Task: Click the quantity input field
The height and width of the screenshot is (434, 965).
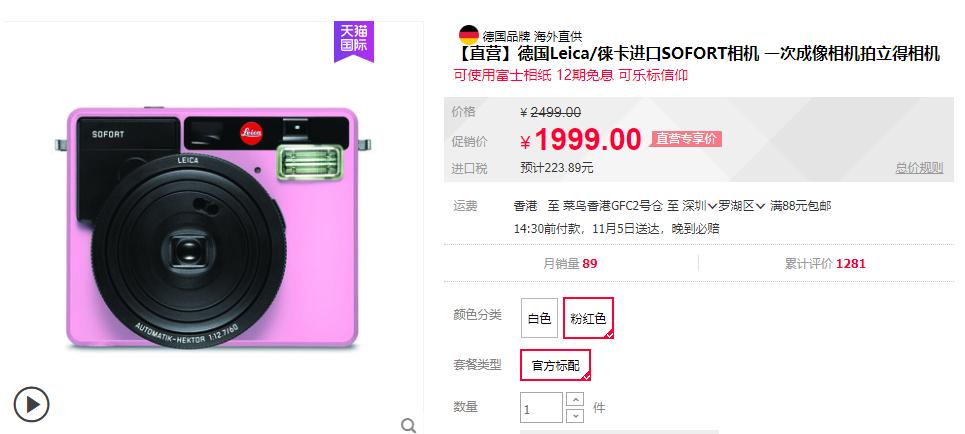Action: (x=542, y=408)
